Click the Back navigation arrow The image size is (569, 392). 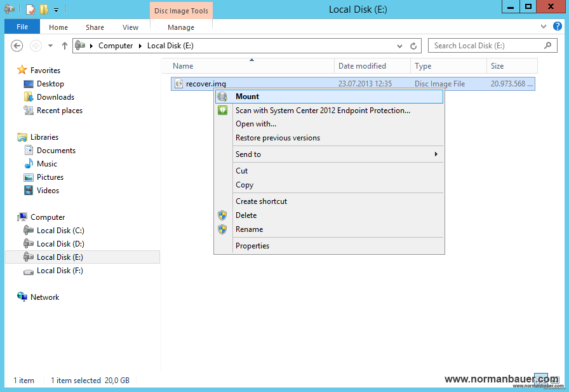point(17,46)
